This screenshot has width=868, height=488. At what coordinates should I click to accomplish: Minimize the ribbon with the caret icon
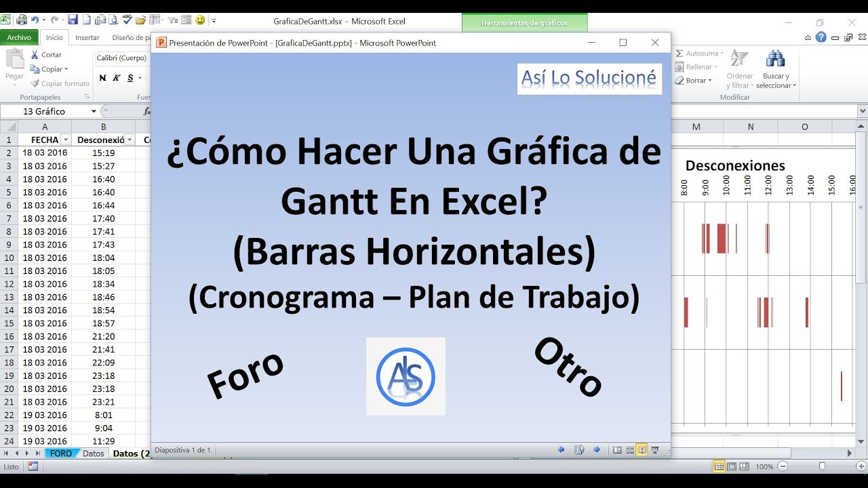pos(809,37)
